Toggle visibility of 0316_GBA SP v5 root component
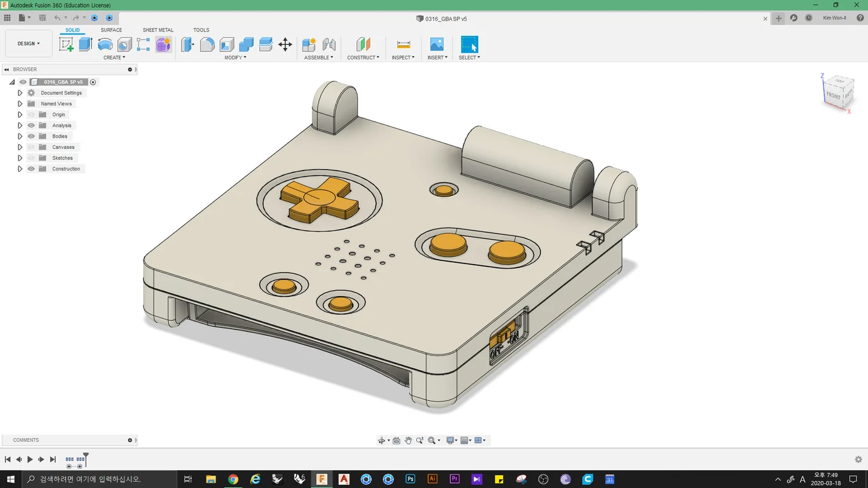The width and height of the screenshot is (868, 488). coord(23,82)
